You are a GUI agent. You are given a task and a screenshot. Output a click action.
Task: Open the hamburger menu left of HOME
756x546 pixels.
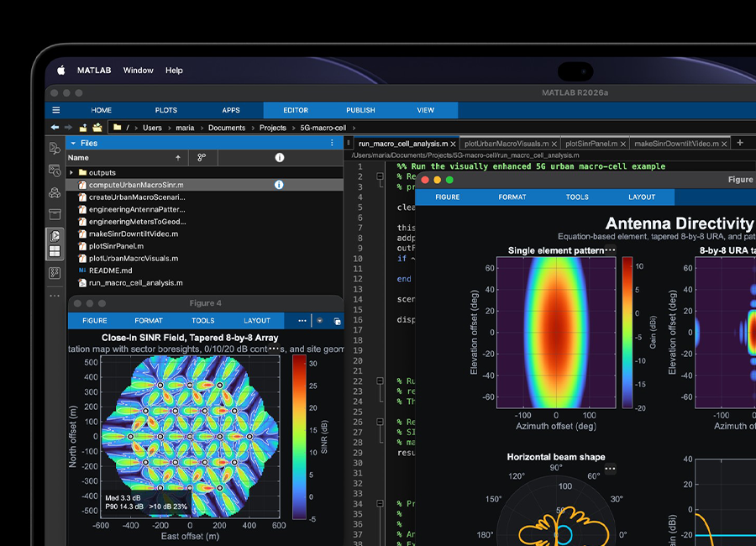(56, 110)
